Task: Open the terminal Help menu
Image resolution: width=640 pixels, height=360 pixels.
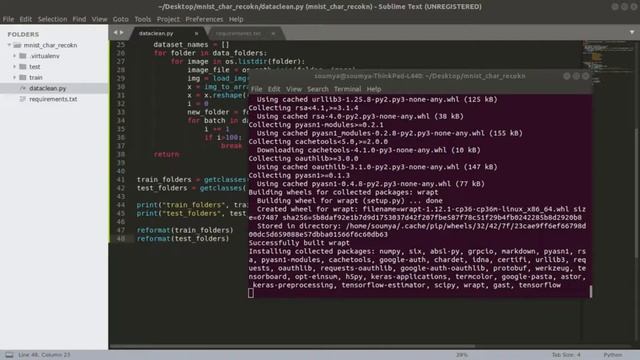Action: (373, 89)
